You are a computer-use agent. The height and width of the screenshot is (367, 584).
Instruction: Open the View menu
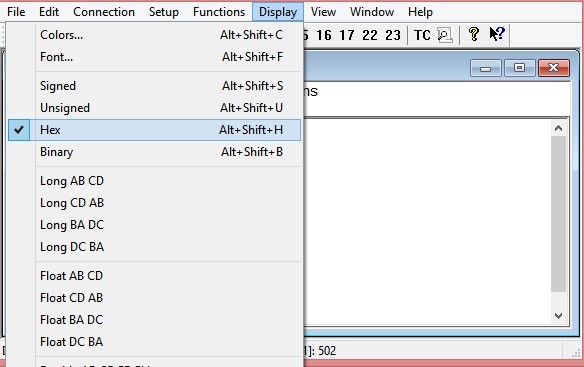(323, 12)
